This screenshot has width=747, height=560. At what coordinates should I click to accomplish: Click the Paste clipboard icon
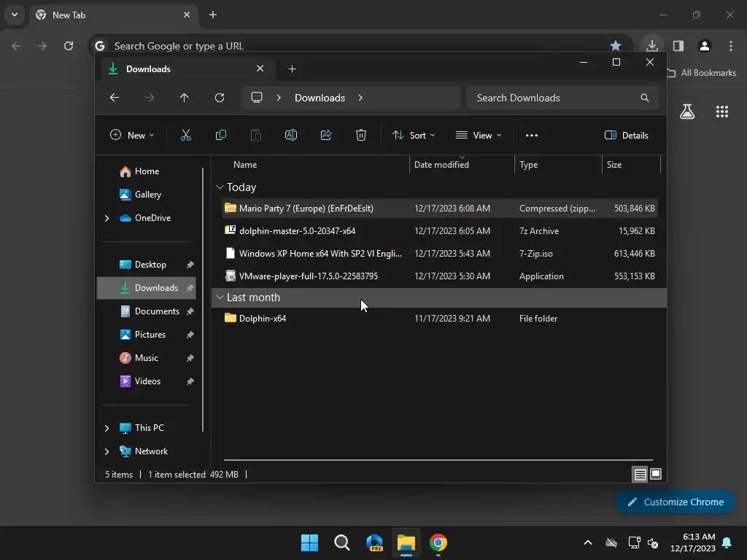(x=256, y=135)
